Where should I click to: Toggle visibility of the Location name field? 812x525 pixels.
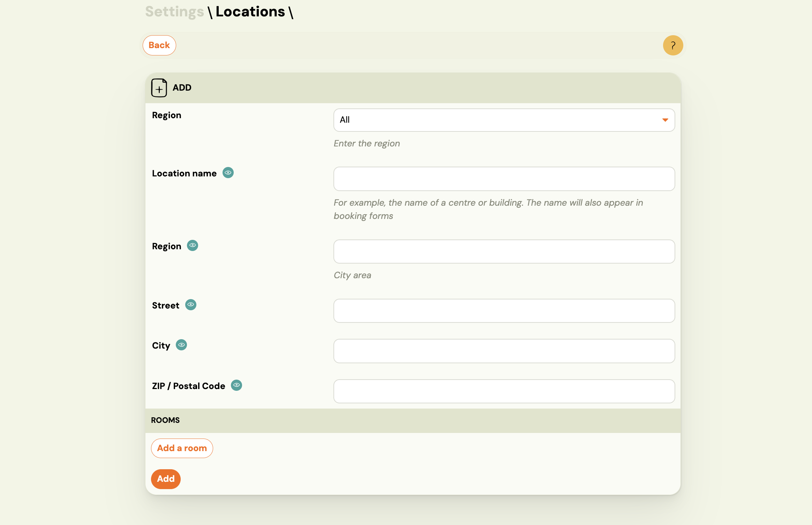tap(228, 173)
